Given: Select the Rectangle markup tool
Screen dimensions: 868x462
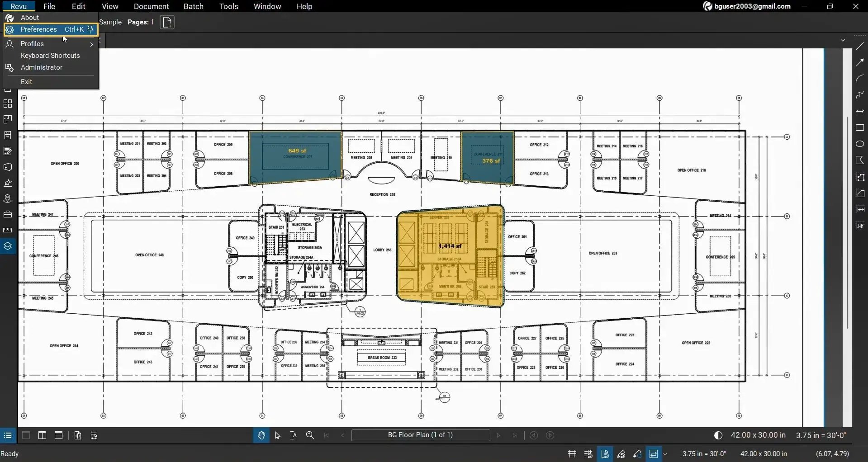Looking at the screenshot, I should tap(860, 127).
